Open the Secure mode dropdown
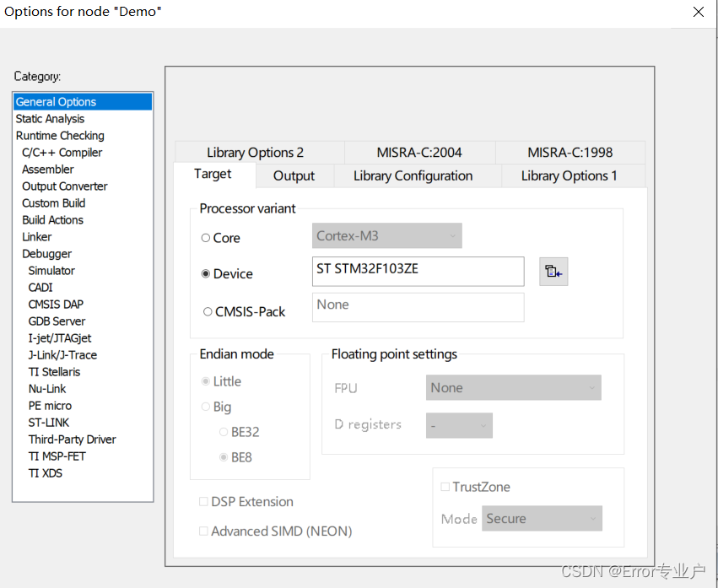Viewport: 718px width, 588px height. pos(542,518)
